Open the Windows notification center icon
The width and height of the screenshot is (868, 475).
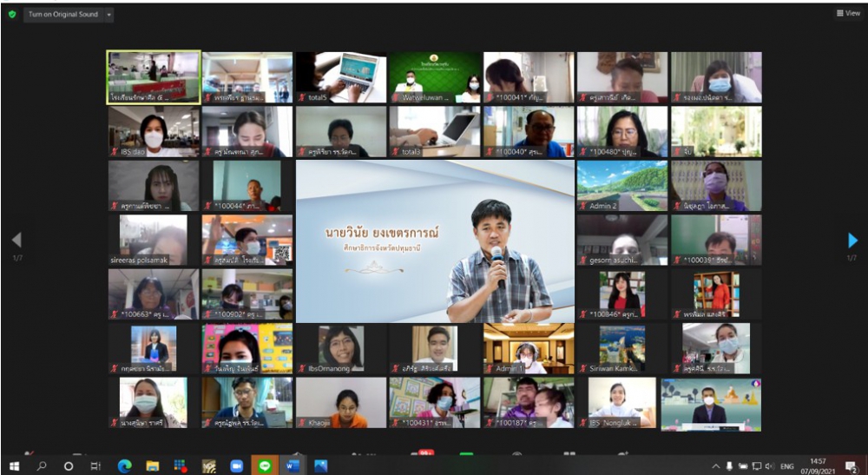(852, 466)
